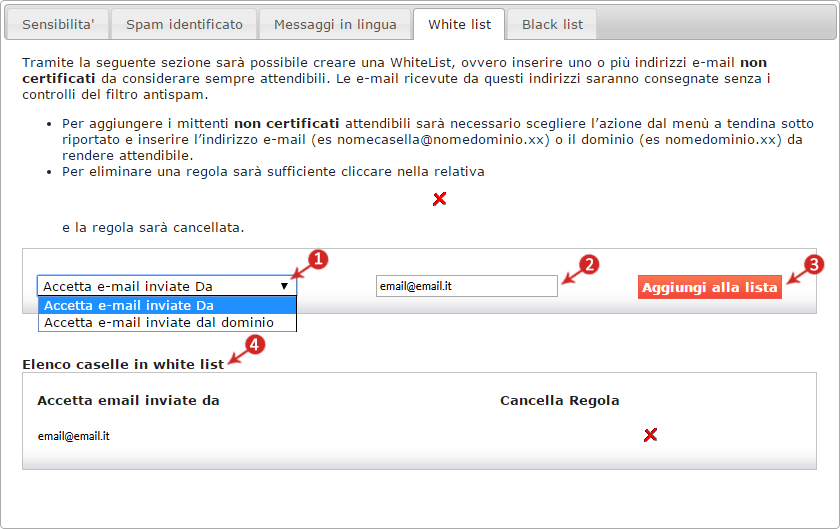The image size is (840, 529).
Task: Click the red number 2 marker
Action: [589, 265]
